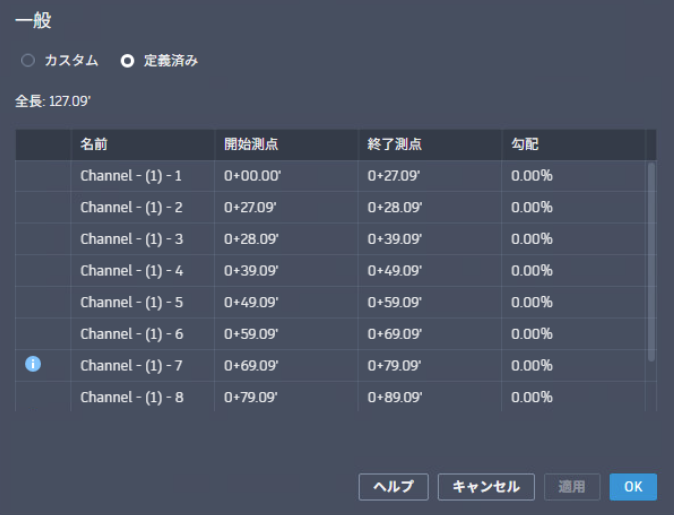Click the 開始測点 column header
This screenshot has height=515, width=674.
pos(251,144)
